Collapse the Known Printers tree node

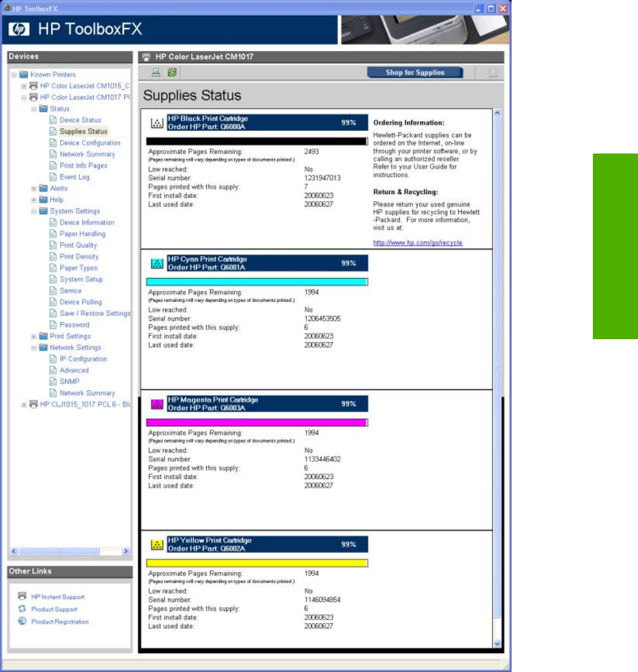click(x=14, y=75)
